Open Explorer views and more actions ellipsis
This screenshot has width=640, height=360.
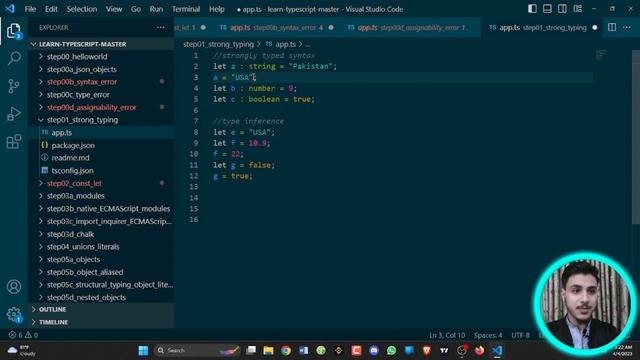(x=161, y=27)
